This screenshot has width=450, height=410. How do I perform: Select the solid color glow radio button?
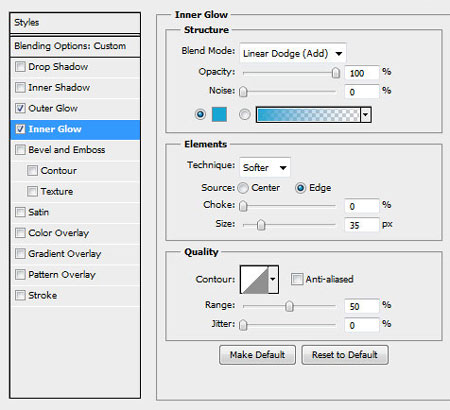(x=200, y=115)
